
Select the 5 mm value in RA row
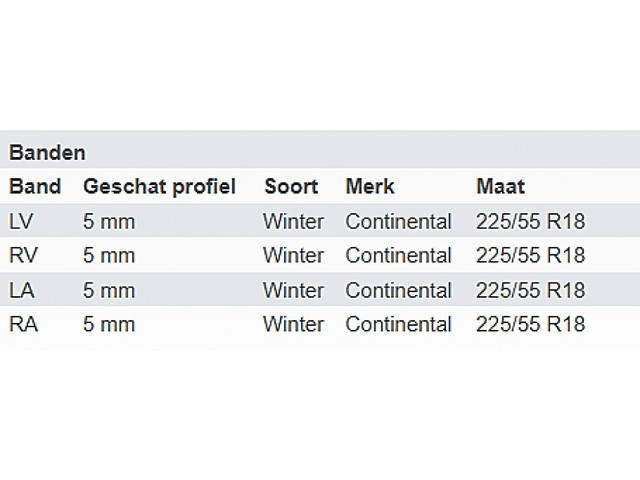point(109,324)
